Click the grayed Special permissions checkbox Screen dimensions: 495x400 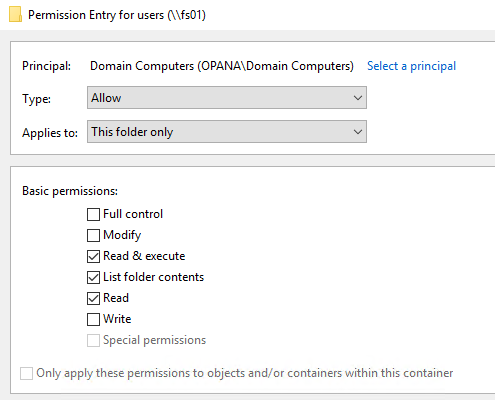[x=93, y=340]
